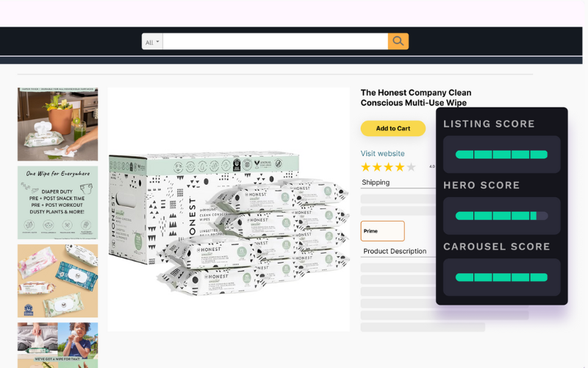This screenshot has width=588, height=368.
Task: Click the main Honest wipes product image
Action: pyautogui.click(x=229, y=210)
